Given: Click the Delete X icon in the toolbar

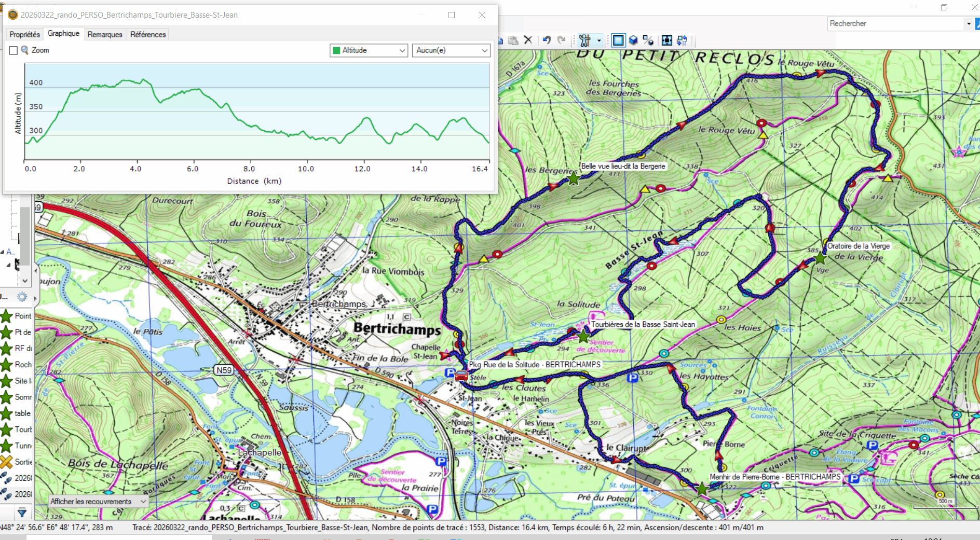Looking at the screenshot, I should tap(528, 40).
